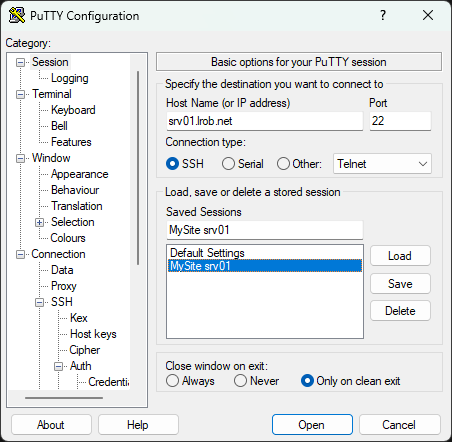Click the Save session button

[400, 284]
